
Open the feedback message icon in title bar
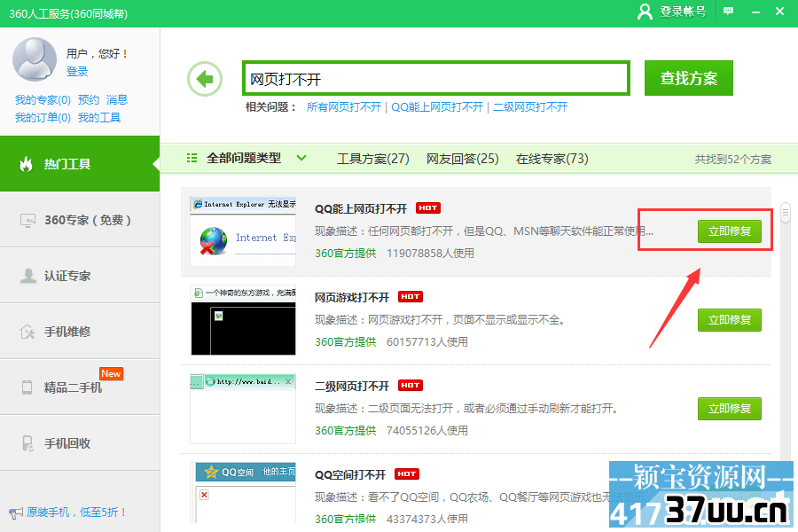tap(728, 12)
